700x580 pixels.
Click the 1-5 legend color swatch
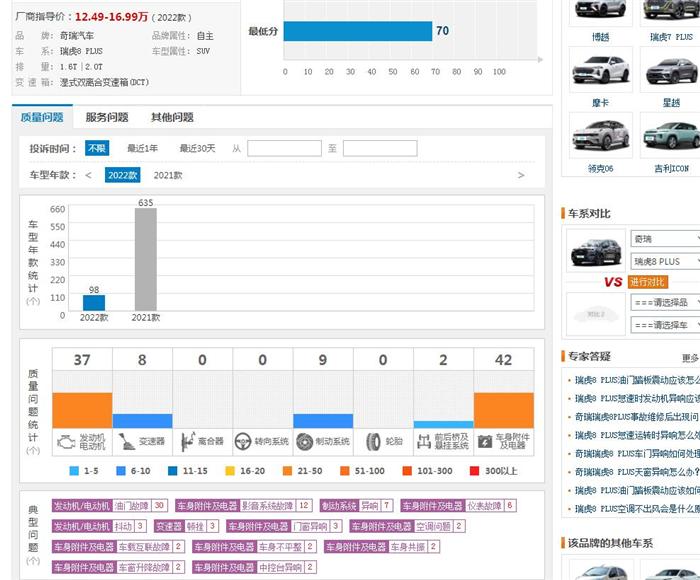(74, 471)
